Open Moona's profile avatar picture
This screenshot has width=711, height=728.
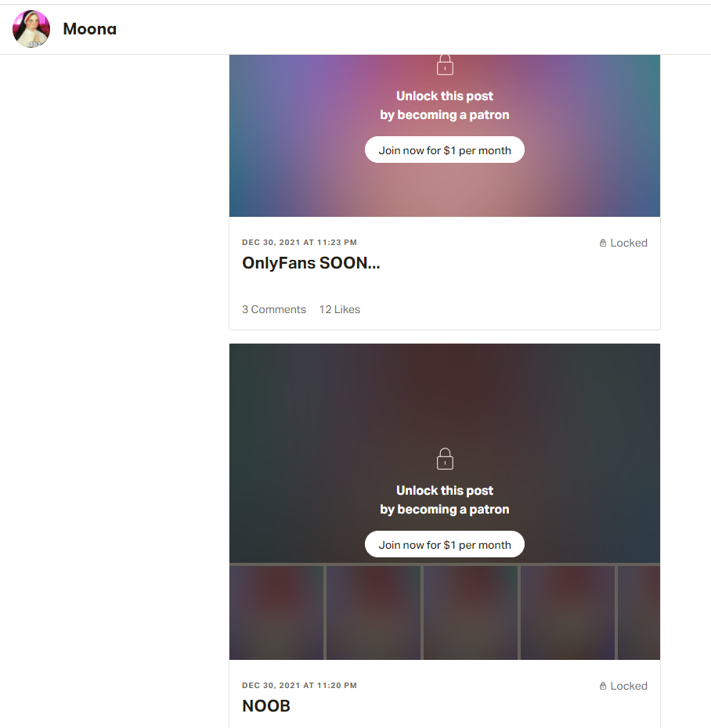click(x=31, y=29)
